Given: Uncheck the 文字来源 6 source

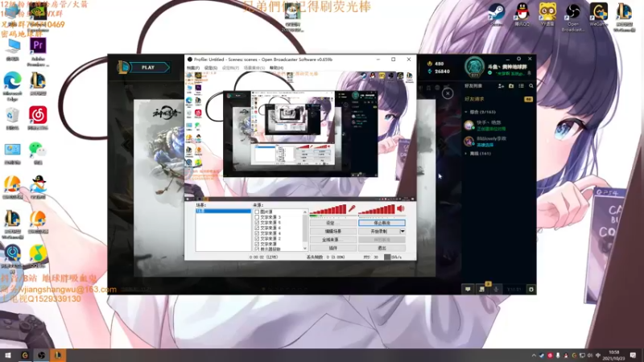Looking at the screenshot, I should click(257, 228).
